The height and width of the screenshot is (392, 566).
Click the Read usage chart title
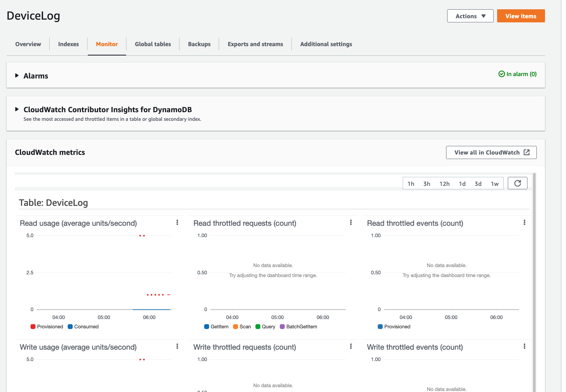[x=79, y=223]
